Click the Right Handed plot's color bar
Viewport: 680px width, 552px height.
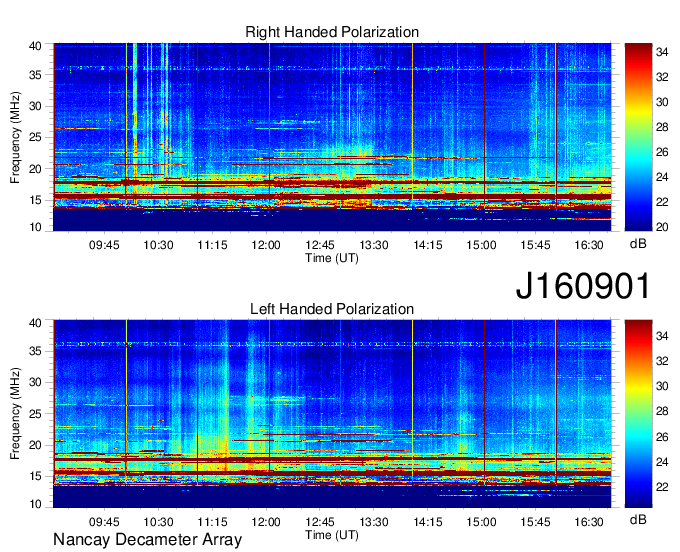[638, 137]
